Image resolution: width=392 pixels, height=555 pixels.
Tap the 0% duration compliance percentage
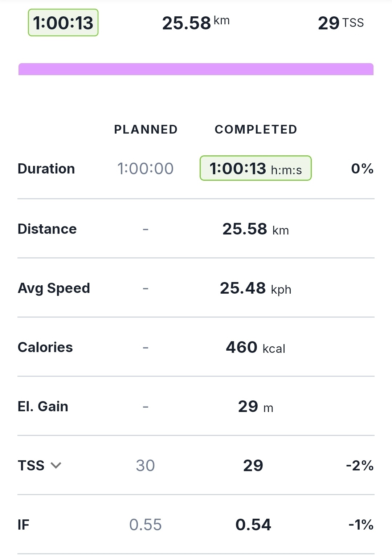click(x=362, y=169)
